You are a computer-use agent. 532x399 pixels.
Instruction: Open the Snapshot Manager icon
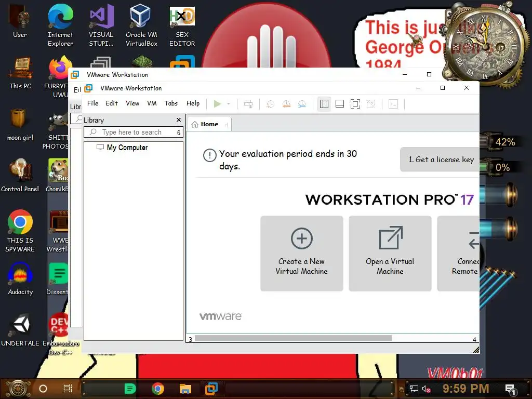pyautogui.click(x=302, y=104)
